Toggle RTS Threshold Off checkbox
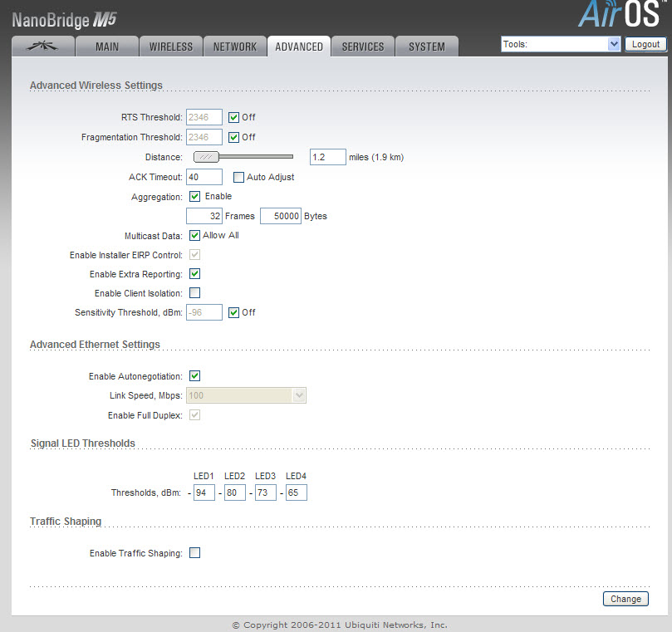 [x=233, y=117]
